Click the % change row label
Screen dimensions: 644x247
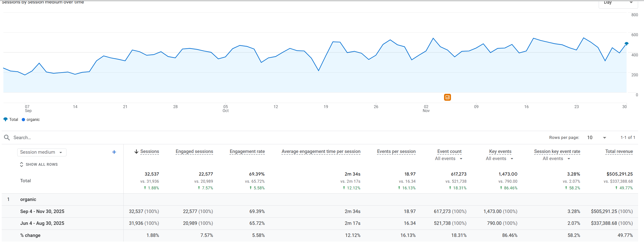(30, 235)
